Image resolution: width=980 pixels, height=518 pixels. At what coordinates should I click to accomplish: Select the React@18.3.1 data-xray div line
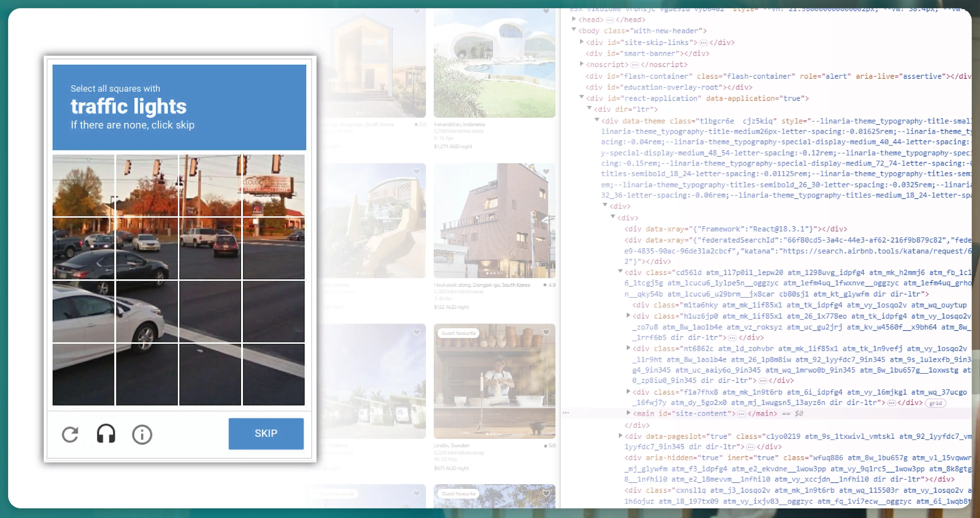(736, 229)
